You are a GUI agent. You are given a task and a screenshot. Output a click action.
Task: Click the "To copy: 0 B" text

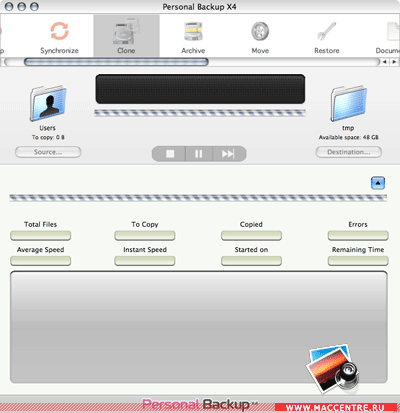click(48, 137)
